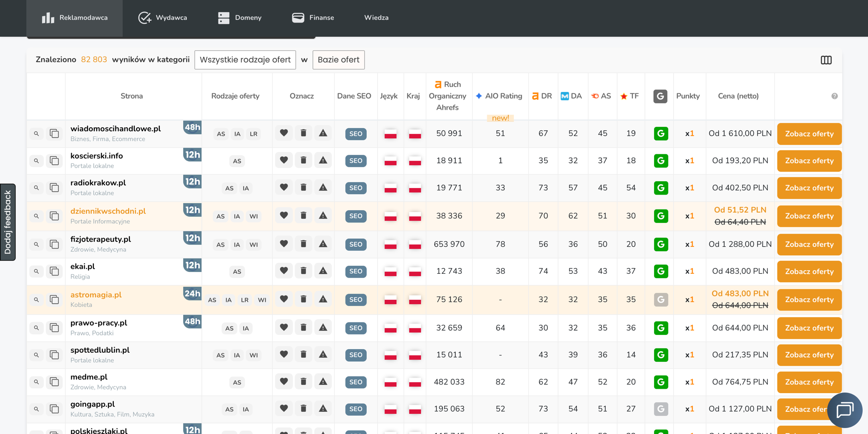Image resolution: width=868 pixels, height=434 pixels.
Task: Click magnifier icon for medme.pl
Action: pyautogui.click(x=36, y=382)
